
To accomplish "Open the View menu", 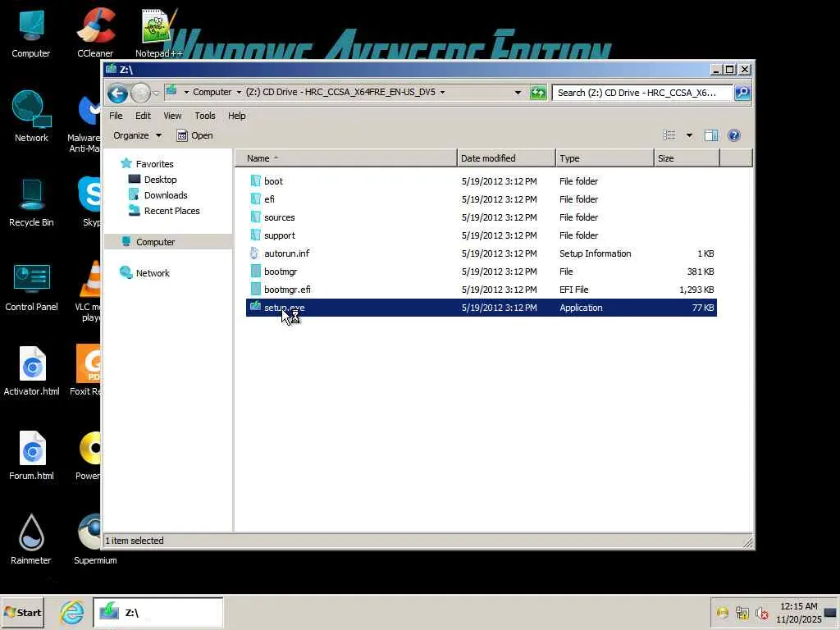I will [172, 116].
